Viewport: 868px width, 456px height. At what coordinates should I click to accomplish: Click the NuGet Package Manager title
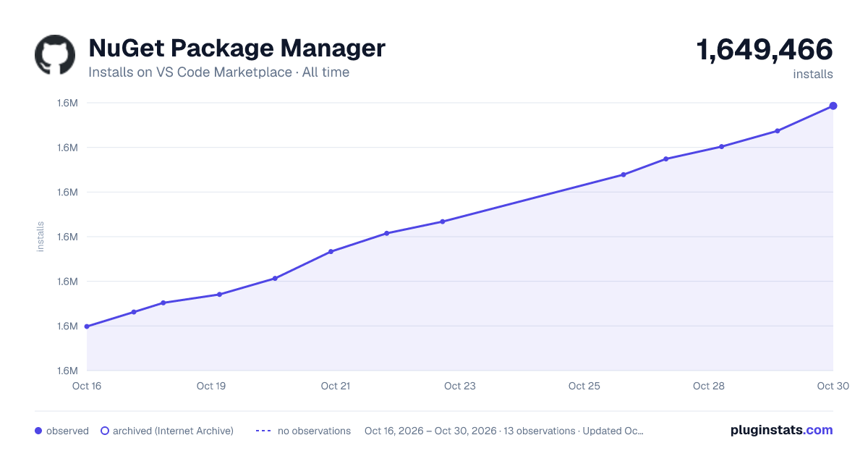point(237,48)
